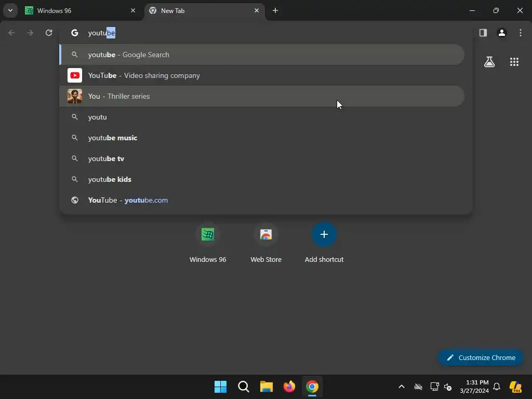Open the notifications bell icon

point(497,387)
